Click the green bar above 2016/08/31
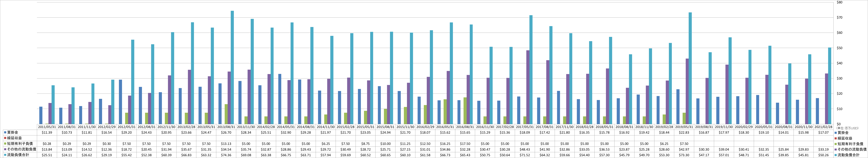Screen dimensions: 868x158 click(465, 111)
